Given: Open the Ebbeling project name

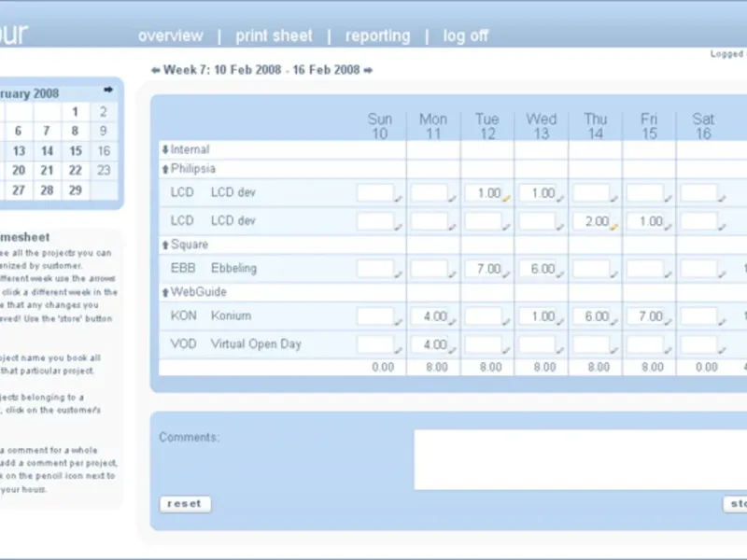Looking at the screenshot, I should click(x=233, y=268).
